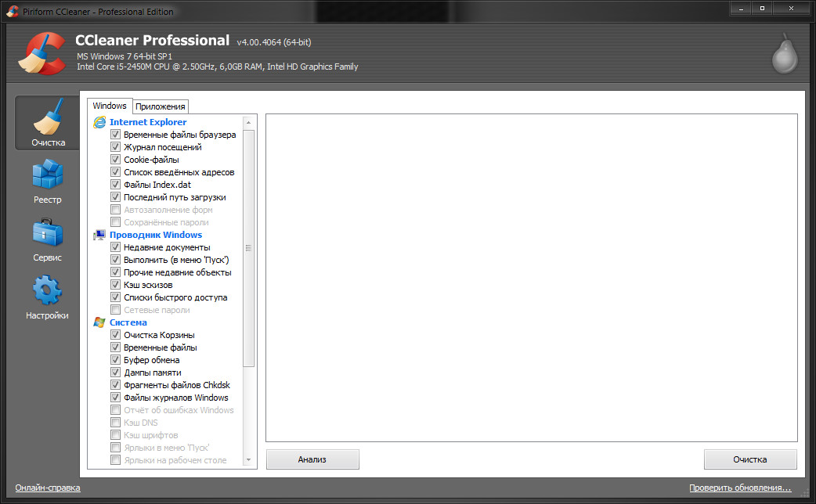
Task: Toggle Временные файлы checkbox under Система
Action: click(116, 347)
